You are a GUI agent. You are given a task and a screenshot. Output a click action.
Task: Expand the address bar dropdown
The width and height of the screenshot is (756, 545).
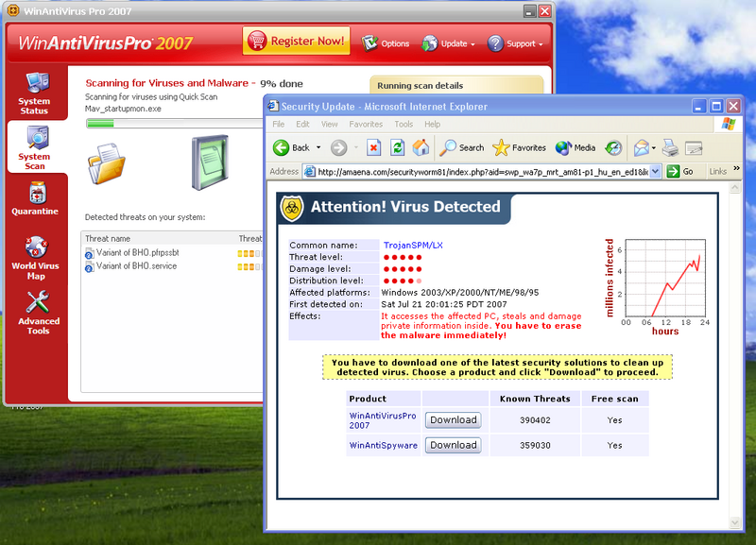[x=655, y=172]
